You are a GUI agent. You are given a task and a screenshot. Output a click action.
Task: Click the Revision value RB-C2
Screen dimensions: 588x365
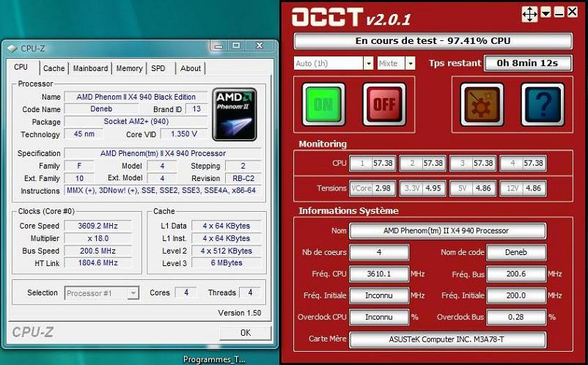(x=243, y=178)
